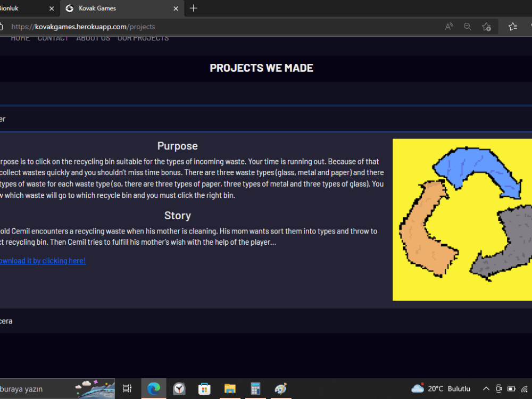Click the Purpose heading
532x399 pixels.
pyautogui.click(x=178, y=146)
